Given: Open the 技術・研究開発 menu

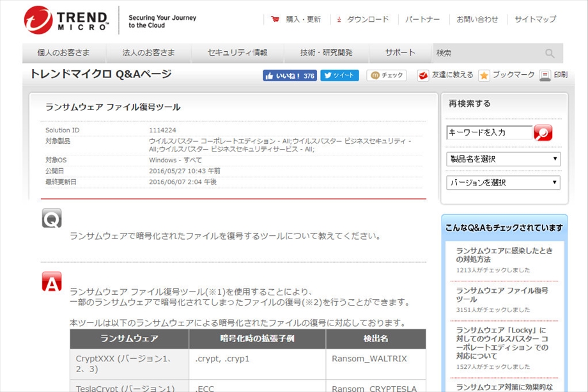Looking at the screenshot, I should tap(326, 53).
